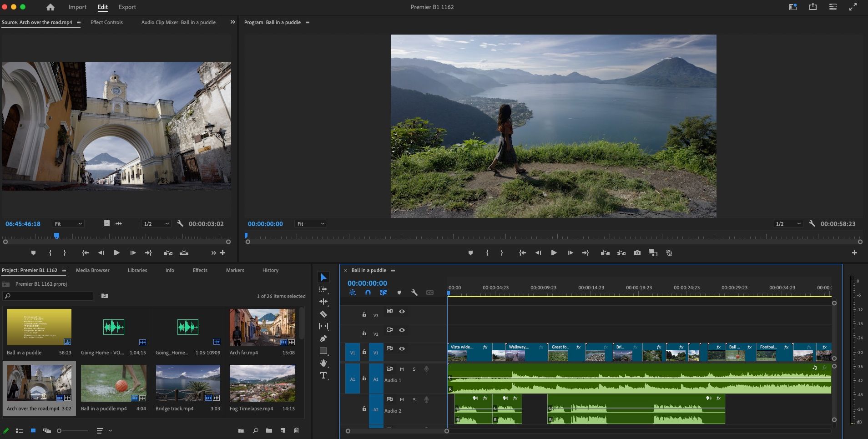The height and width of the screenshot is (439, 868).
Task: Open Program playback resolution 1/2 dropdown
Action: click(789, 224)
